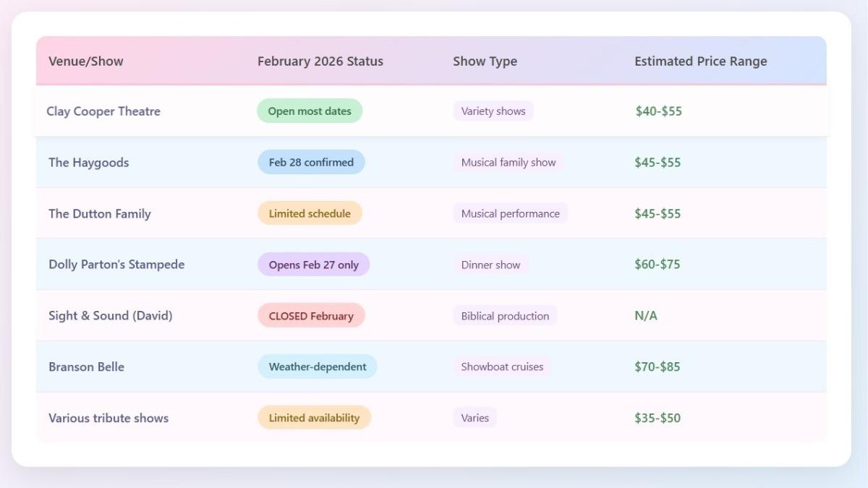Click the 'Musical family show' tag

[x=509, y=163]
